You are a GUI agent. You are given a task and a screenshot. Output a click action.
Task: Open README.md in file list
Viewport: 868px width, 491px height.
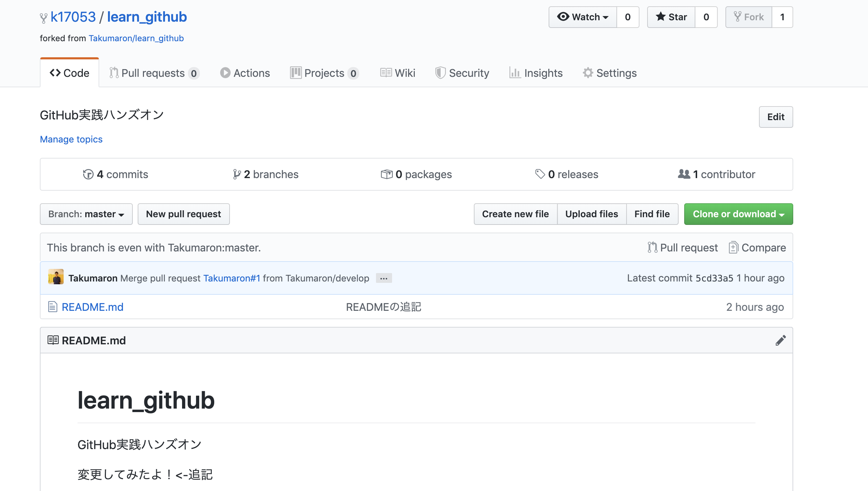coord(93,307)
